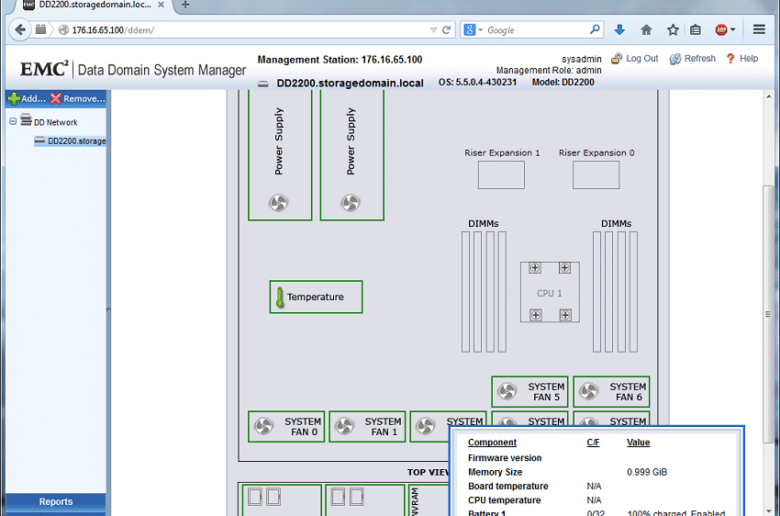Click the Value column header in popup

click(638, 442)
